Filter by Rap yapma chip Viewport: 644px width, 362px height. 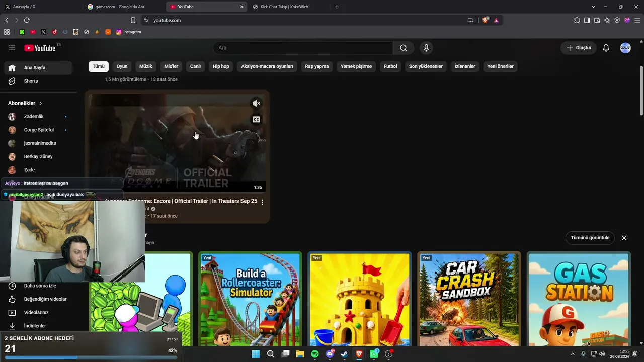pyautogui.click(x=317, y=66)
